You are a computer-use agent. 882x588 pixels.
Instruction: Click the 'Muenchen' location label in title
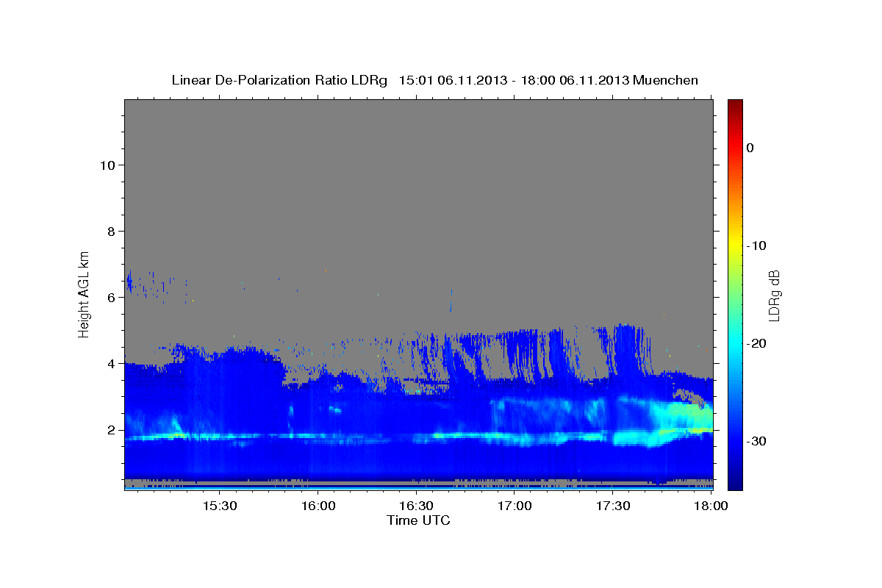(667, 80)
